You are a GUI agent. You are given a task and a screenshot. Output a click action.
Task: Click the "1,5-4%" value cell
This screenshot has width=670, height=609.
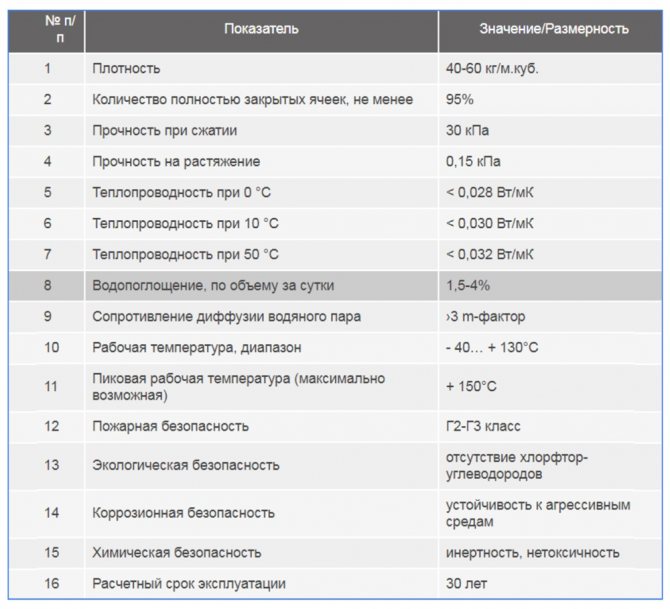(468, 286)
